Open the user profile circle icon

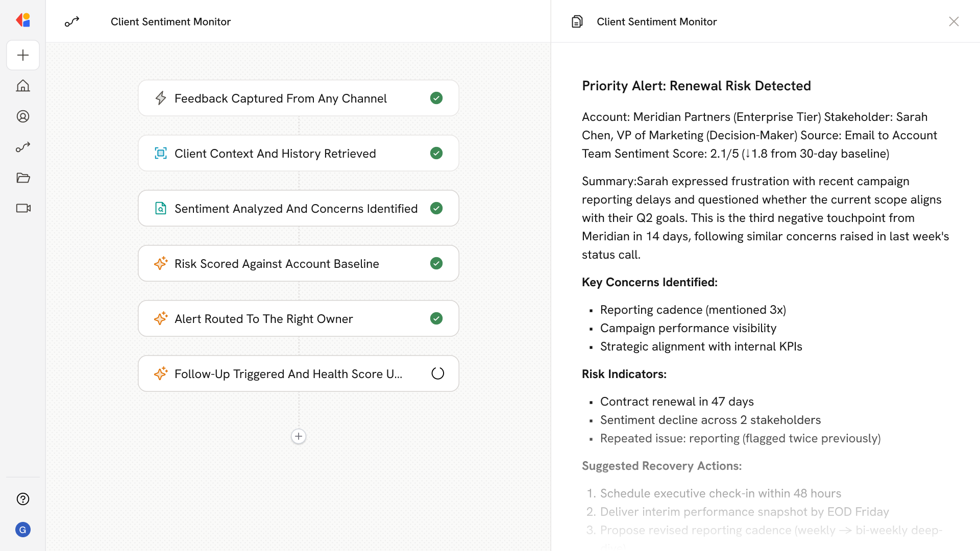(23, 116)
